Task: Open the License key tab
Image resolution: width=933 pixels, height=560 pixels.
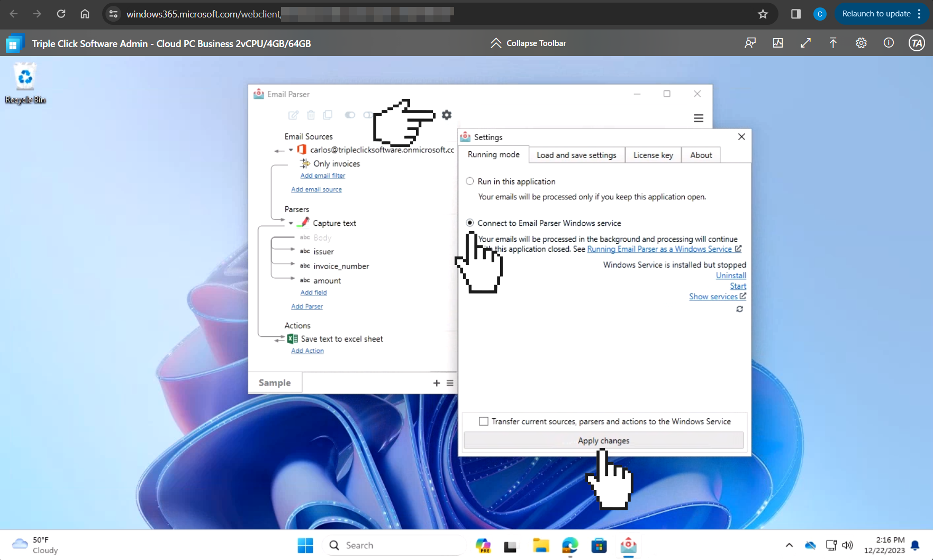Action: (653, 155)
